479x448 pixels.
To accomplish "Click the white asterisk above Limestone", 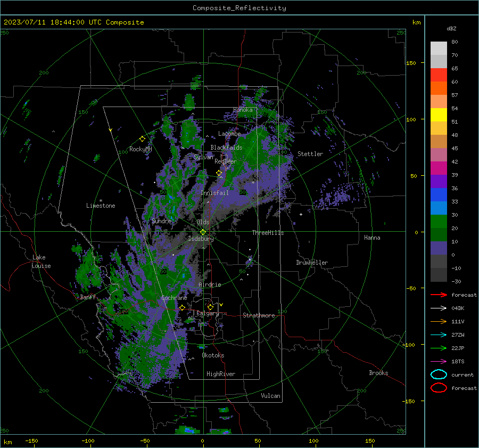I will pyautogui.click(x=101, y=201).
